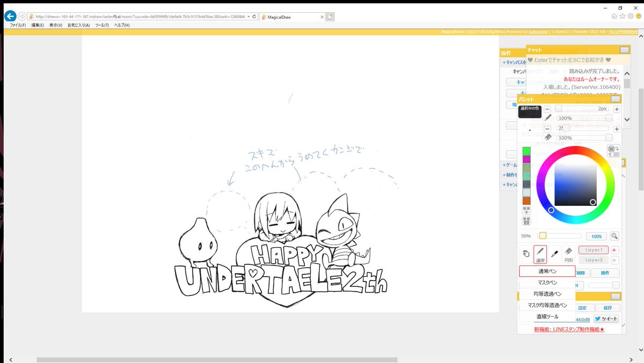The image size is (644, 363).
Task: Reset zoom with 100% button
Action: coord(596,236)
